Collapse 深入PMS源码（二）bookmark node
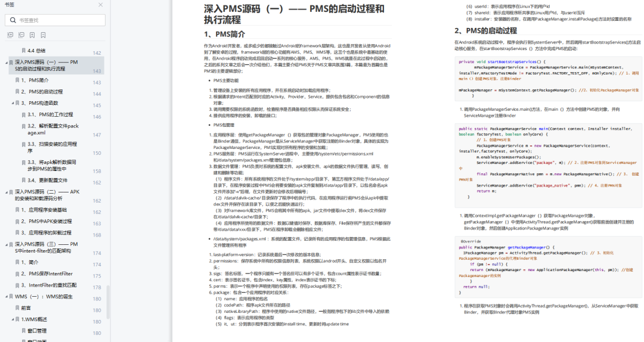644x342 pixels. [6, 192]
